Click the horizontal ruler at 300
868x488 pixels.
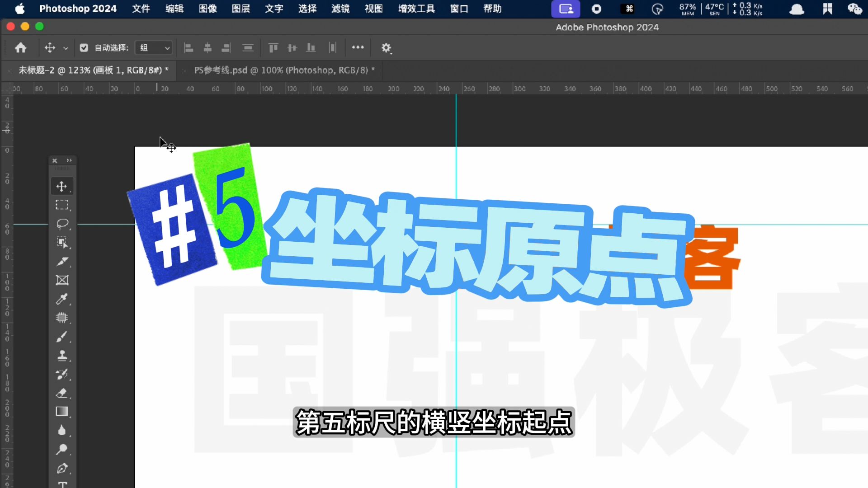click(x=519, y=89)
